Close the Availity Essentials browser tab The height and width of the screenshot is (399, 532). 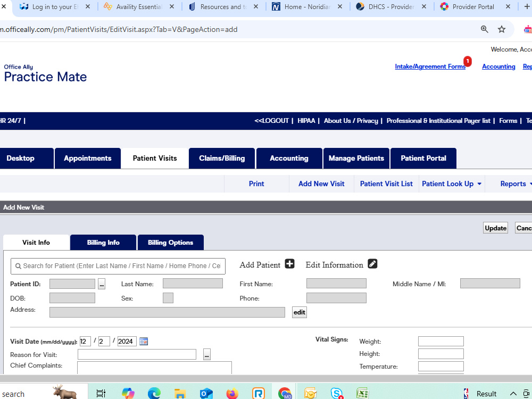[x=172, y=6]
